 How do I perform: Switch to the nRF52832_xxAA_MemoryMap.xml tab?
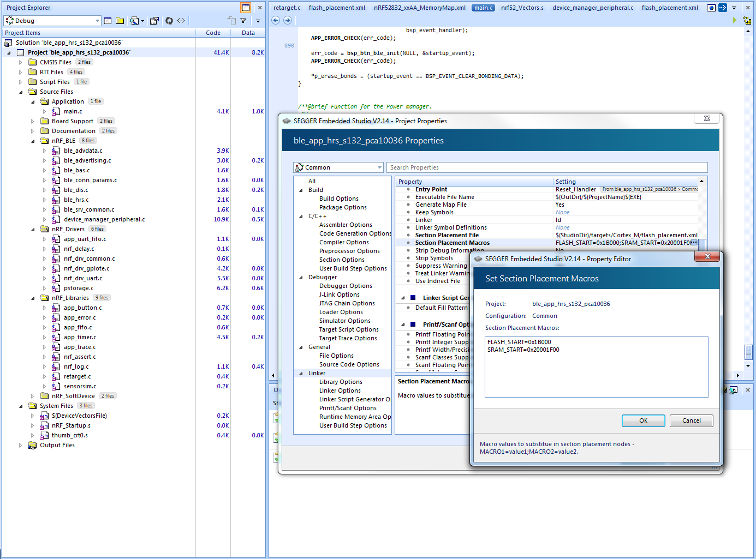pos(420,8)
